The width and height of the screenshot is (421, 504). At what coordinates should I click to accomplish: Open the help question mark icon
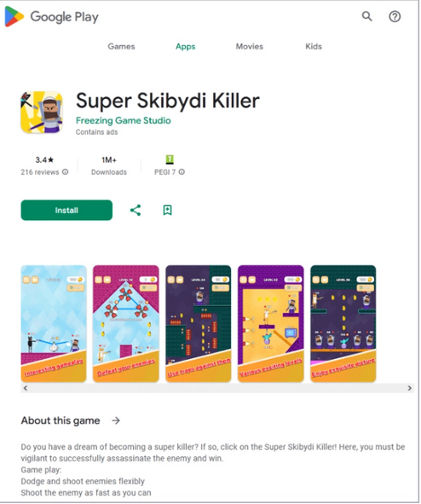click(395, 16)
